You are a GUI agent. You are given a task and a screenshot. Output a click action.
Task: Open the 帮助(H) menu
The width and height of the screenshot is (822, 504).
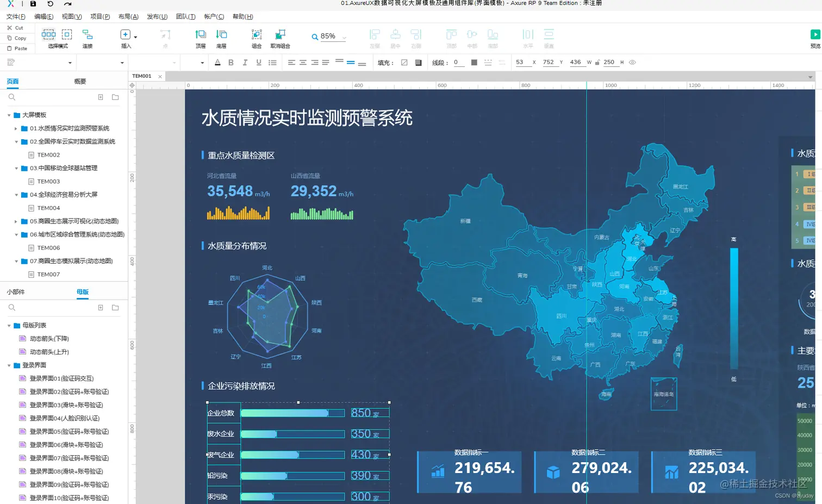242,17
